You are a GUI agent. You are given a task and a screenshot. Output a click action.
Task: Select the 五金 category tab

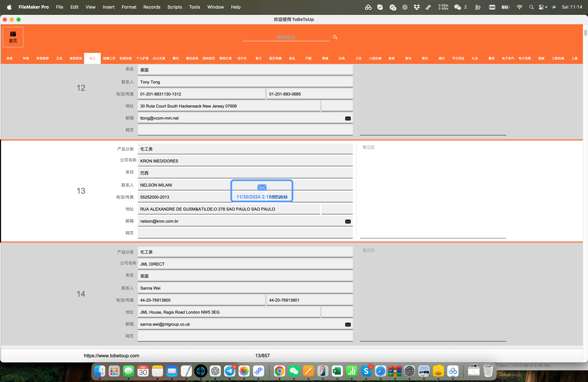pos(59,58)
